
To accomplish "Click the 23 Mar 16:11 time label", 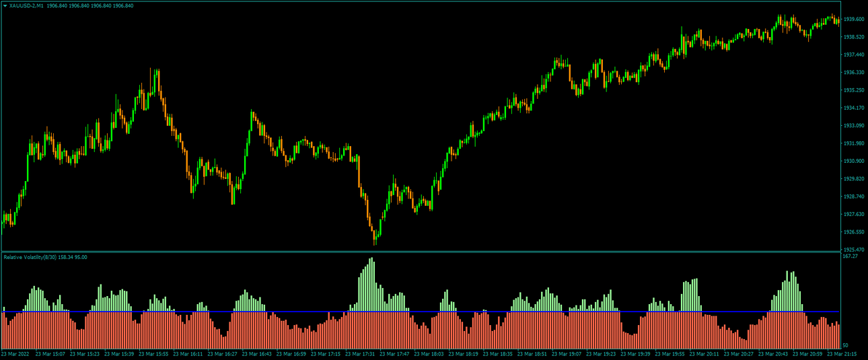I will [187, 354].
